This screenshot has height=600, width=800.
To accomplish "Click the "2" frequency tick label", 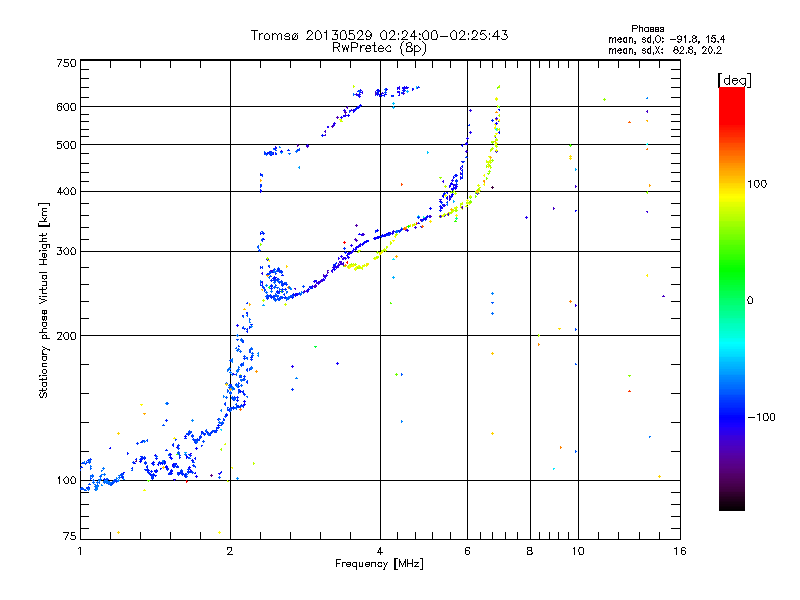I will (x=230, y=551).
